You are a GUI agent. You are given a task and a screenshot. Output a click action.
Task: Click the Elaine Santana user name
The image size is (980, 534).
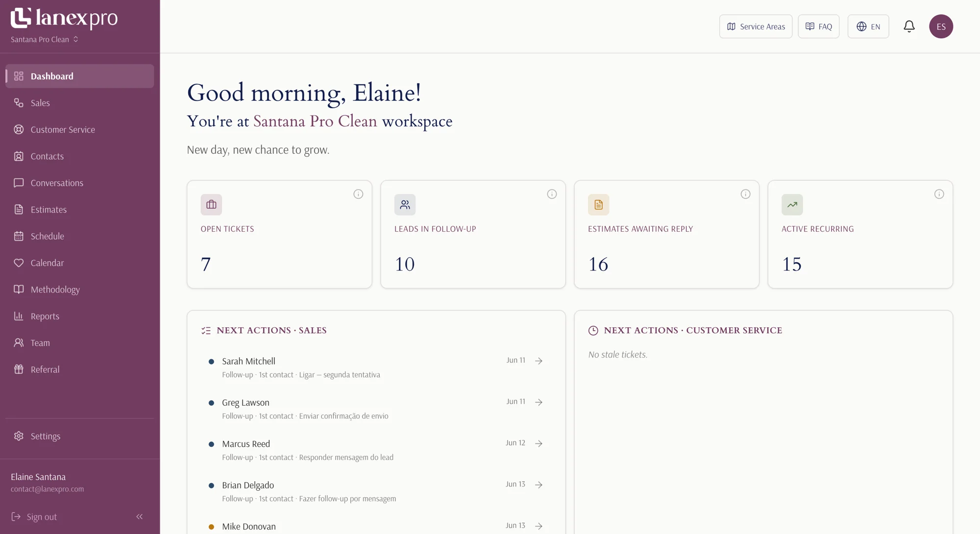[x=38, y=477]
